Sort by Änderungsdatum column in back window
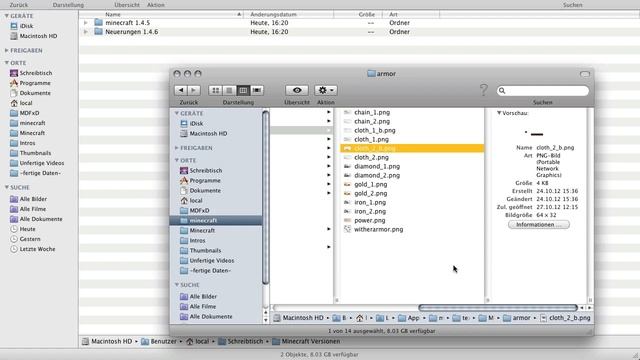 tap(289, 14)
